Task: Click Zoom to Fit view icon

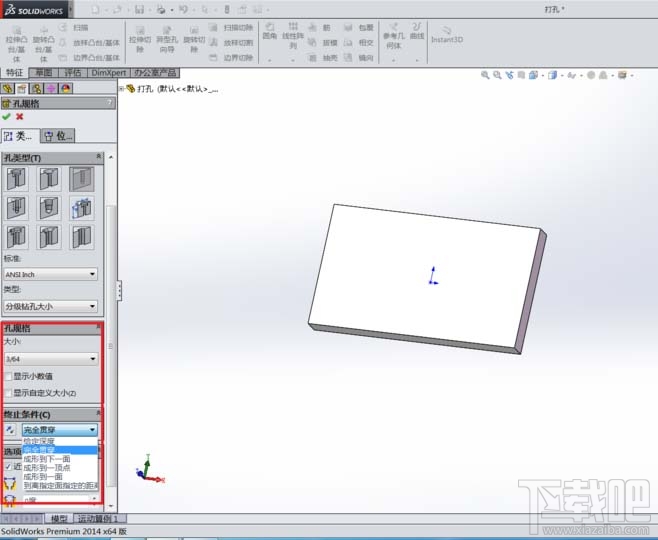Action: 485,75
